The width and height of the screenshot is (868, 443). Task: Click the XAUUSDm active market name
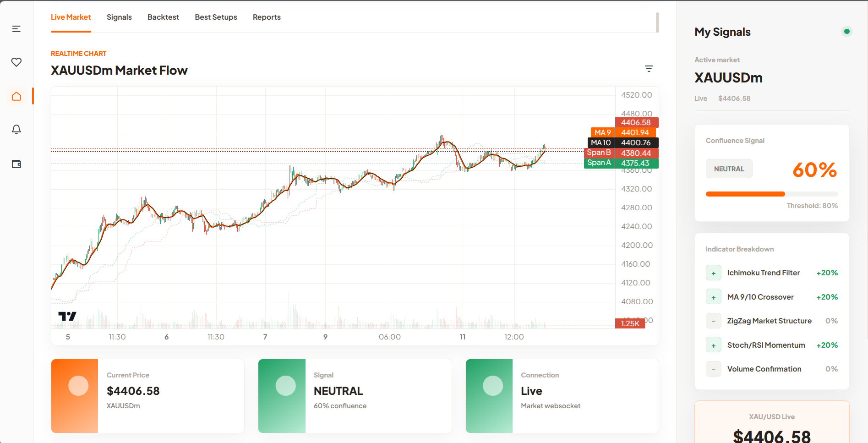click(x=728, y=77)
